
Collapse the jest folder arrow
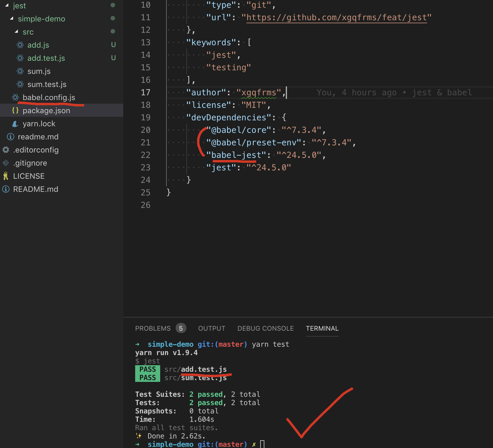7,5
